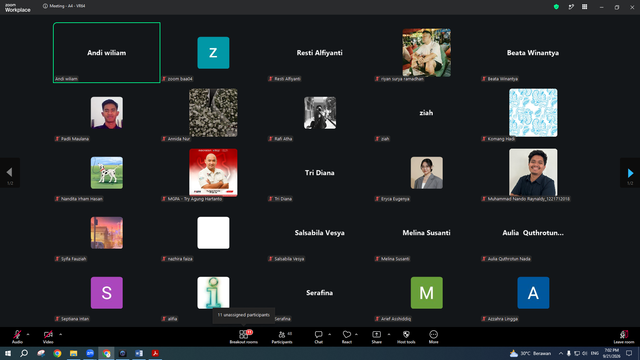Image resolution: width=640 pixels, height=360 pixels.
Task: Show hidden system tray icons
Action: click(561, 353)
